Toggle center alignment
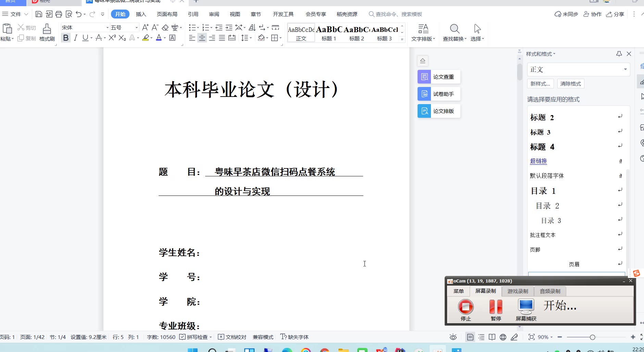 click(202, 38)
